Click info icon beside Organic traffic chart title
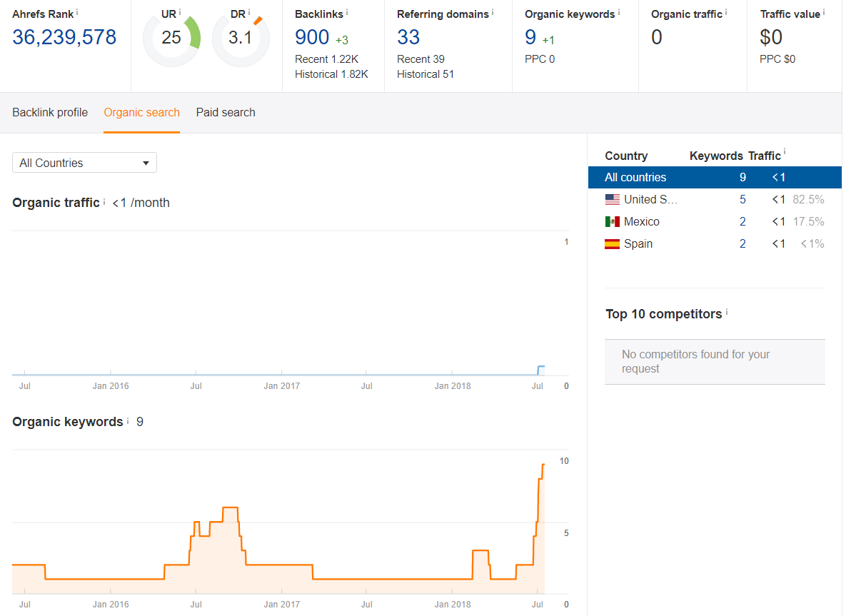 104,201
